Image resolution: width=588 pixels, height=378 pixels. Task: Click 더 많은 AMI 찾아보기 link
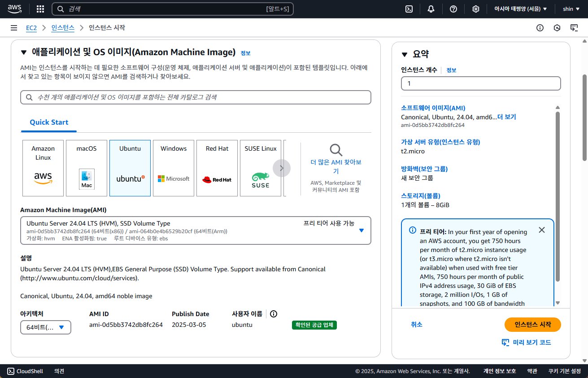336,167
